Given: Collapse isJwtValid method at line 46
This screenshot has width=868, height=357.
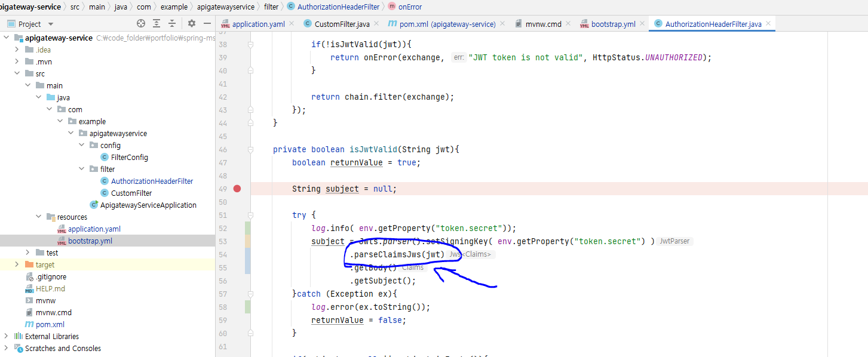Looking at the screenshot, I should point(251,149).
